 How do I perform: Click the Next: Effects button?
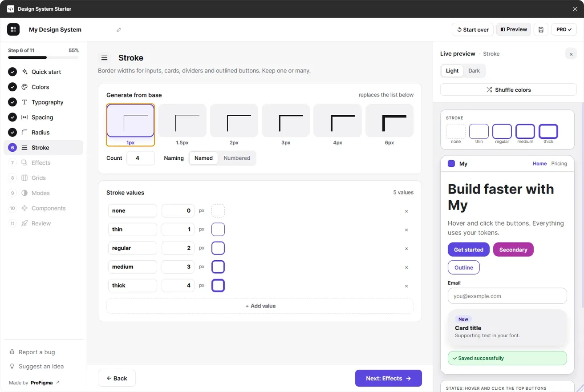(x=389, y=378)
